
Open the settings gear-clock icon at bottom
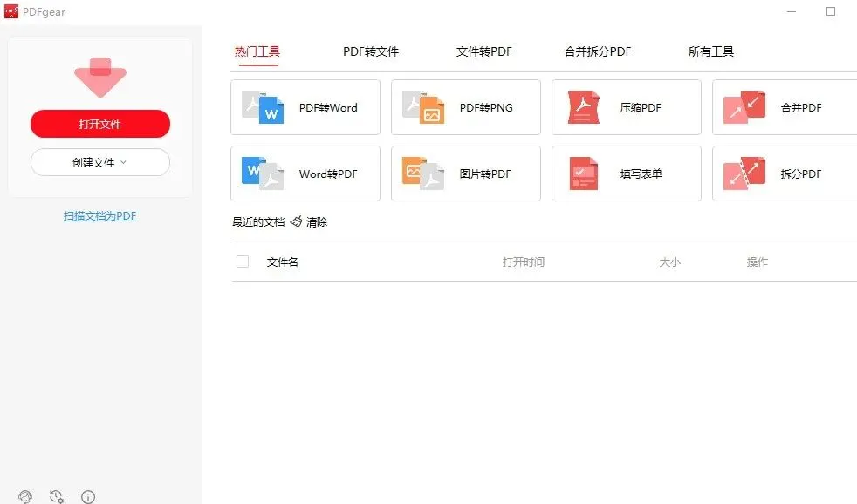pyautogui.click(x=57, y=496)
